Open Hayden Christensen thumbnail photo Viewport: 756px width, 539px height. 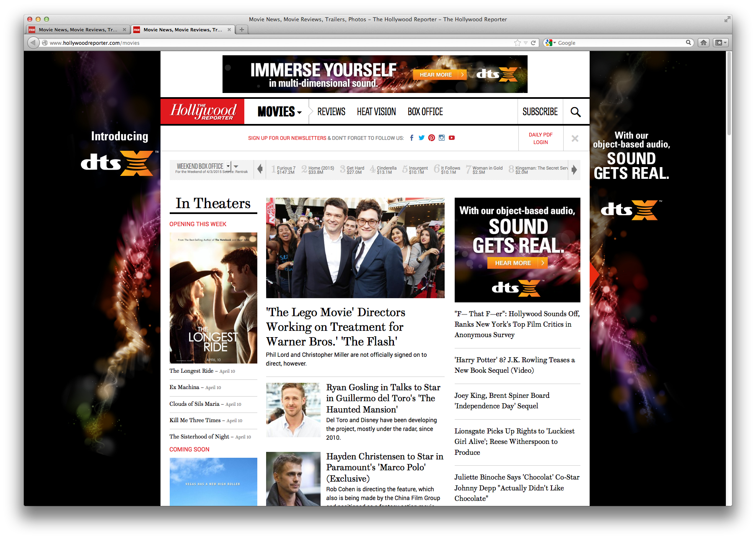tap(293, 479)
